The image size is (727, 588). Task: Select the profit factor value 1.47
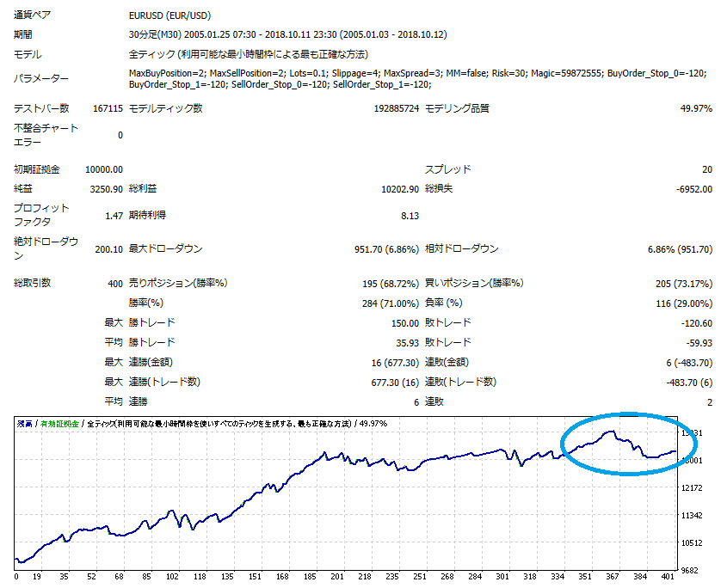click(x=114, y=217)
